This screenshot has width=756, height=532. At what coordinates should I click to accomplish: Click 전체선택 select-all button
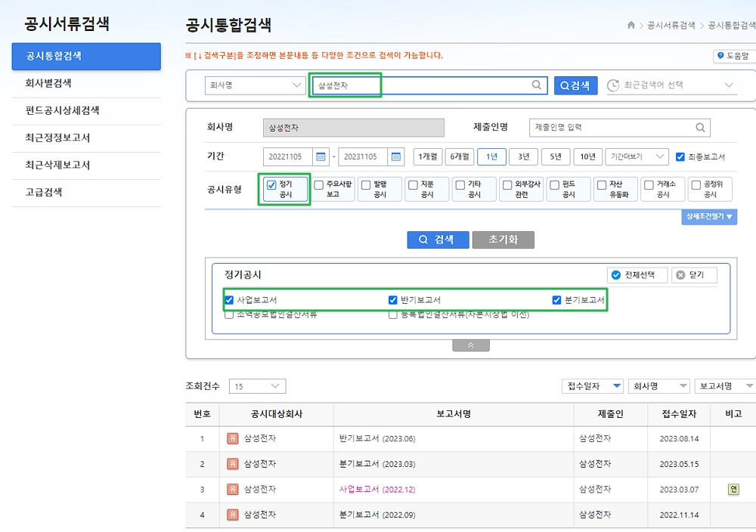pos(637,275)
